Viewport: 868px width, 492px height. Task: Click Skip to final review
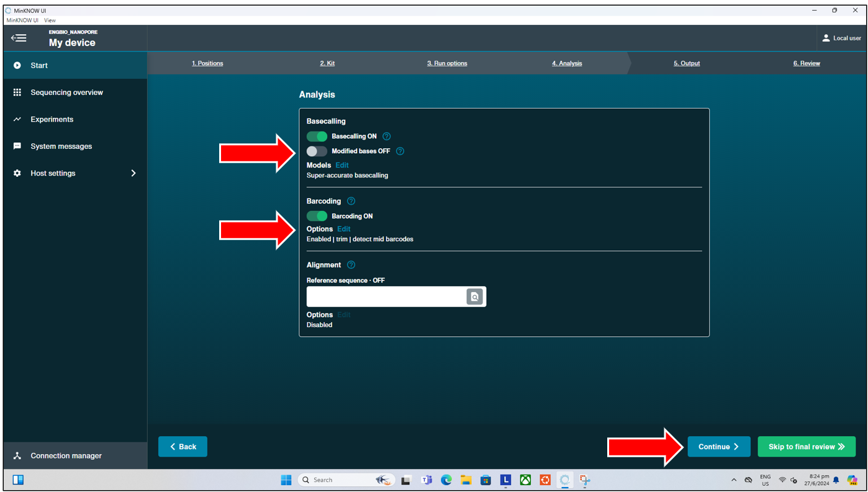tap(807, 447)
